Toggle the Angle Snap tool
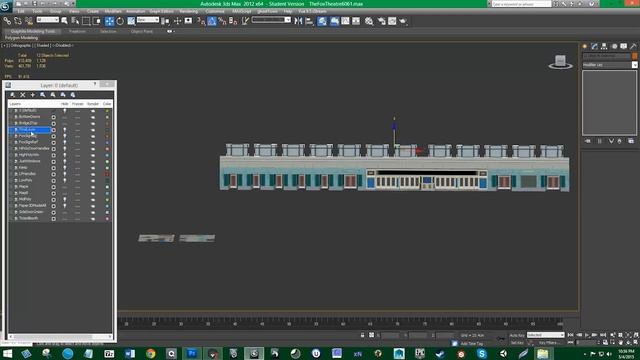The image size is (640, 360). pyautogui.click(x=212, y=21)
